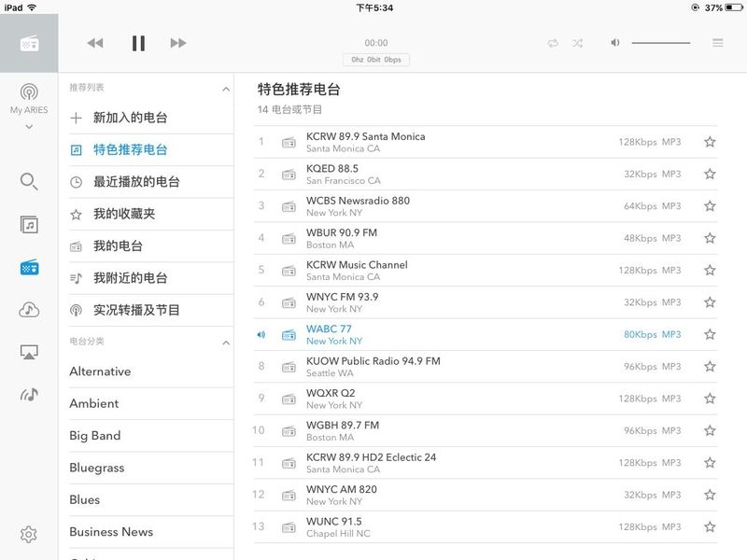Tap the iPad battery indicator

(733, 7)
